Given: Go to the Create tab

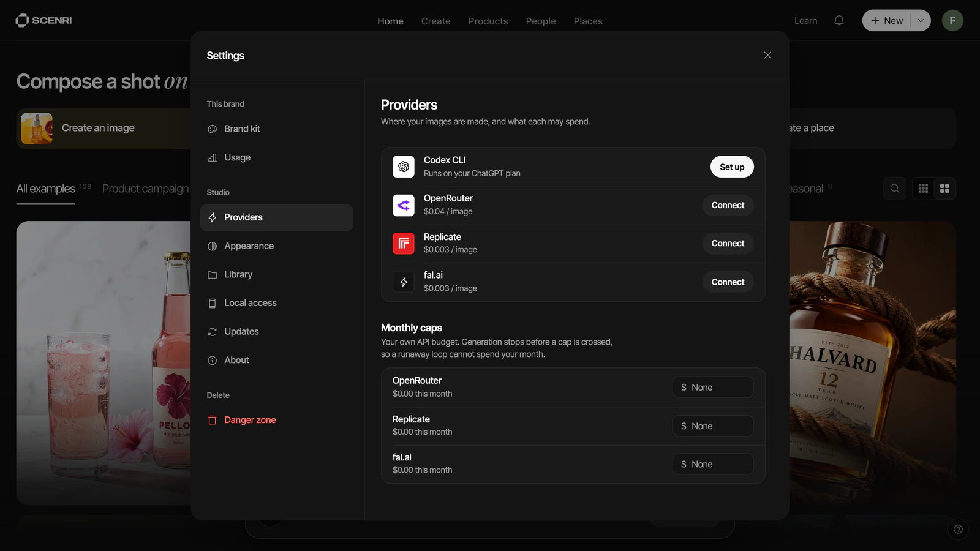Looking at the screenshot, I should pyautogui.click(x=435, y=21).
